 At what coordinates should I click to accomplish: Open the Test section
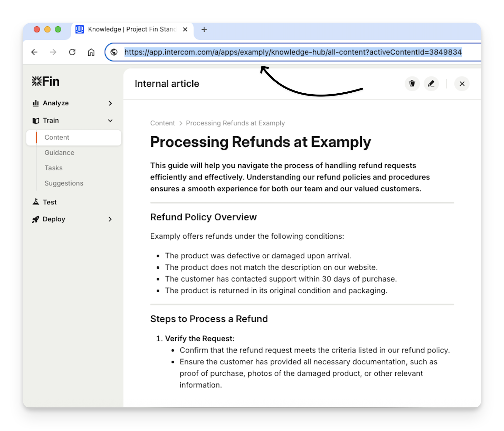pyautogui.click(x=50, y=202)
